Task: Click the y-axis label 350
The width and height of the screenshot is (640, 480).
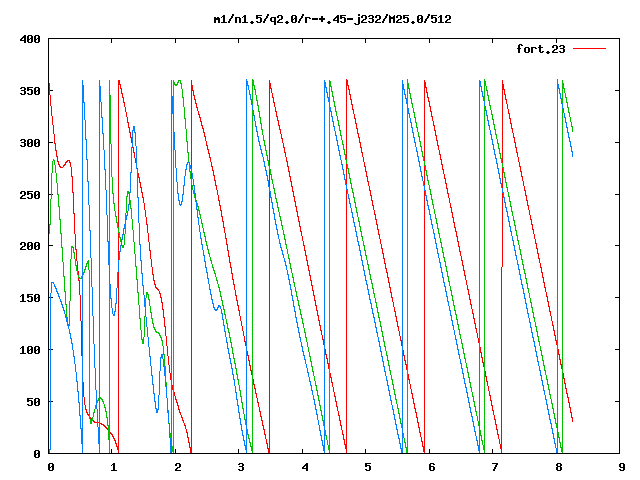Action: click(x=30, y=91)
